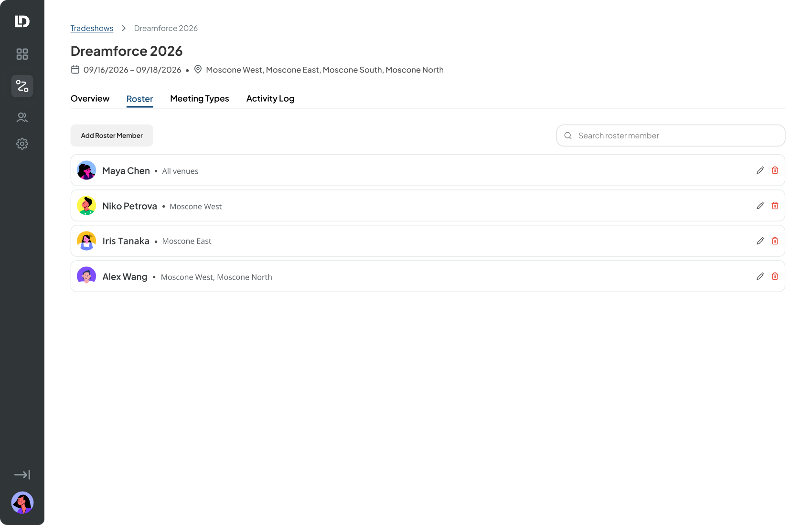Switch to the Activity Log tab
The image size is (812, 525).
[270, 98]
